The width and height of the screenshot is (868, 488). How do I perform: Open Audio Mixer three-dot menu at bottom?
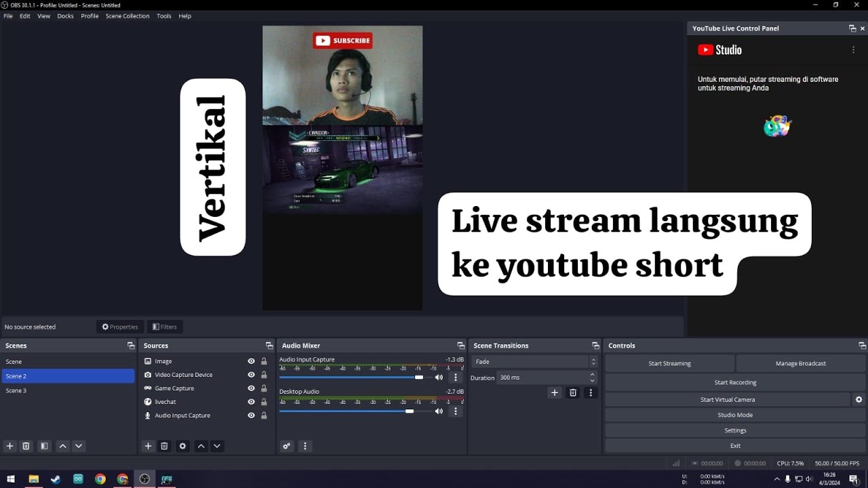(x=305, y=446)
